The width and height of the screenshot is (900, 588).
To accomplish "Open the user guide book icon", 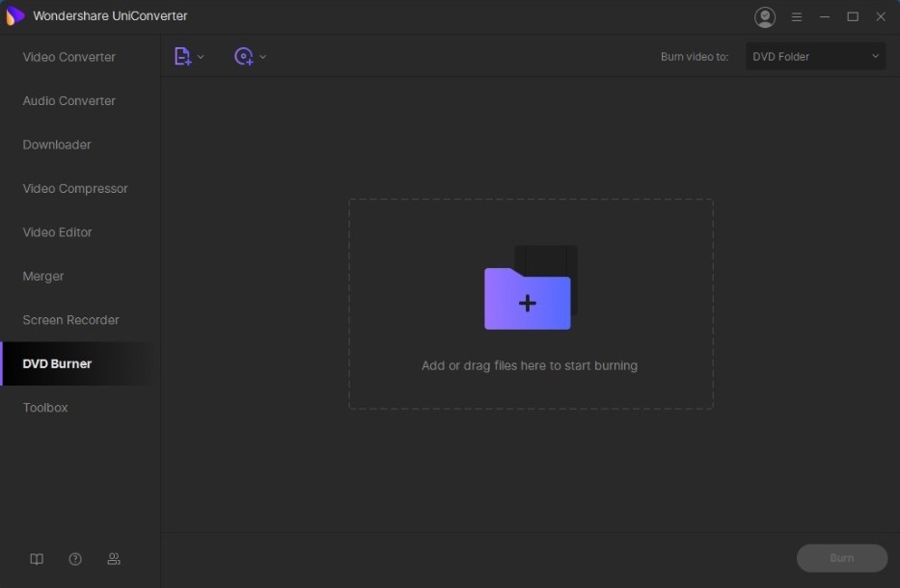I will click(x=37, y=559).
